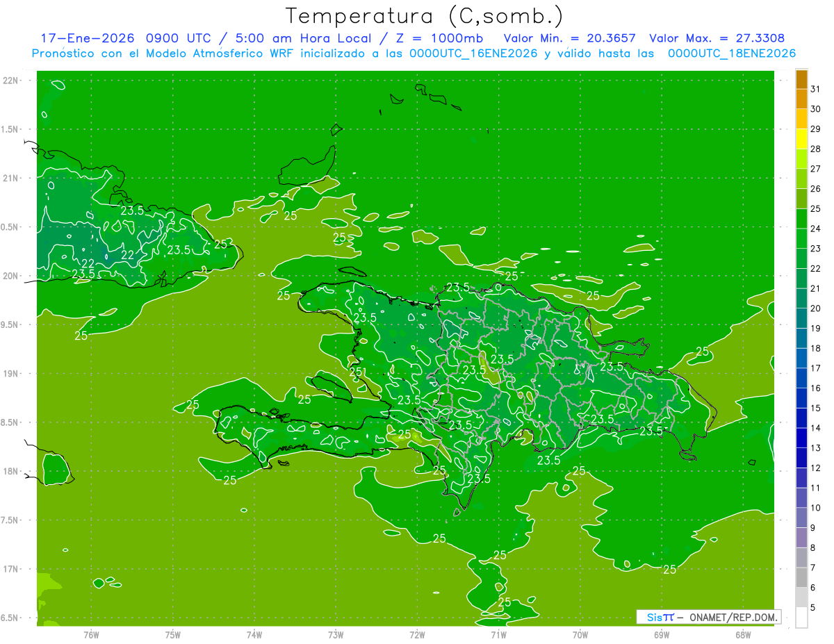Viewport: 834px width, 644px height.
Task: Click the '76W' longitude axis label
Action: (91, 635)
